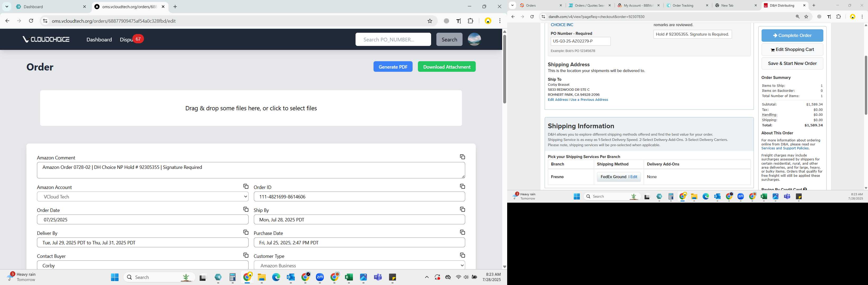
Task: Click the Hold # remarks input field
Action: click(x=692, y=34)
